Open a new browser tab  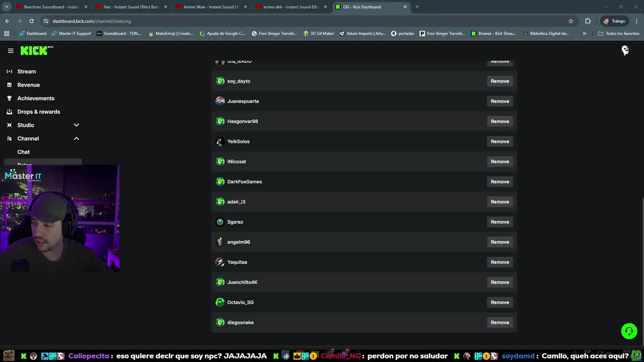pos(417,7)
